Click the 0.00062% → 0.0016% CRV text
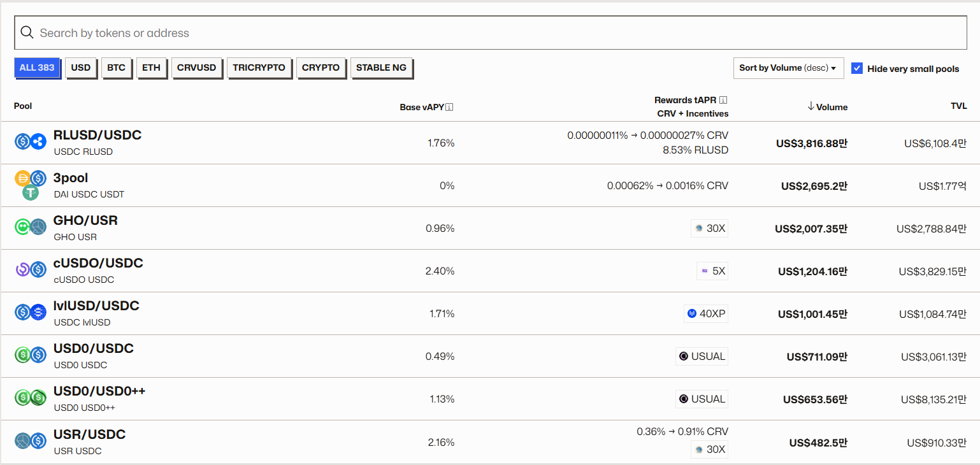Viewport: 980px width, 465px height. [x=668, y=185]
